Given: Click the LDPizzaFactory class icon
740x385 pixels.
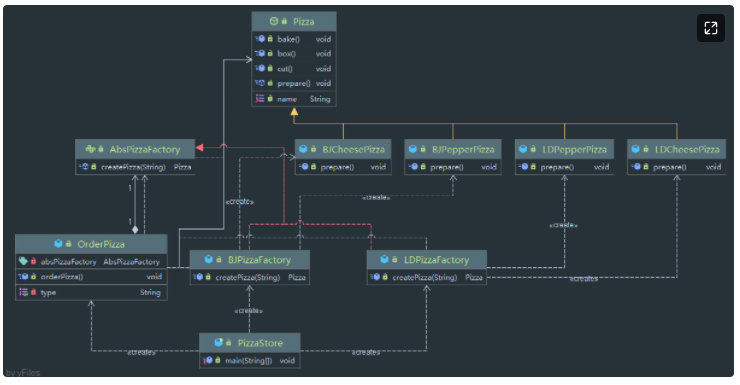Looking at the screenshot, I should click(384, 259).
